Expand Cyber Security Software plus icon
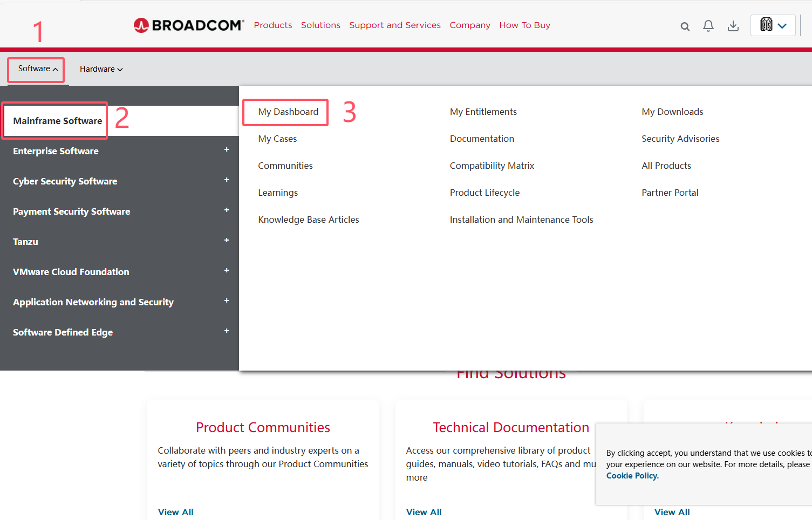The width and height of the screenshot is (812, 520). pyautogui.click(x=227, y=180)
